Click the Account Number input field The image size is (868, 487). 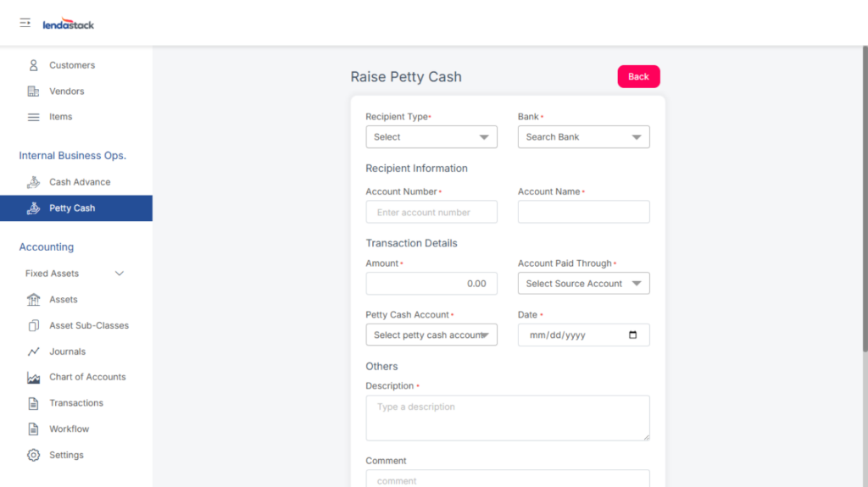(431, 212)
